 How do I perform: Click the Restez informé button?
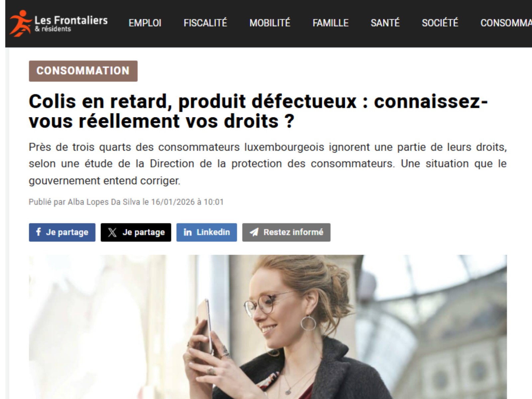(x=286, y=232)
